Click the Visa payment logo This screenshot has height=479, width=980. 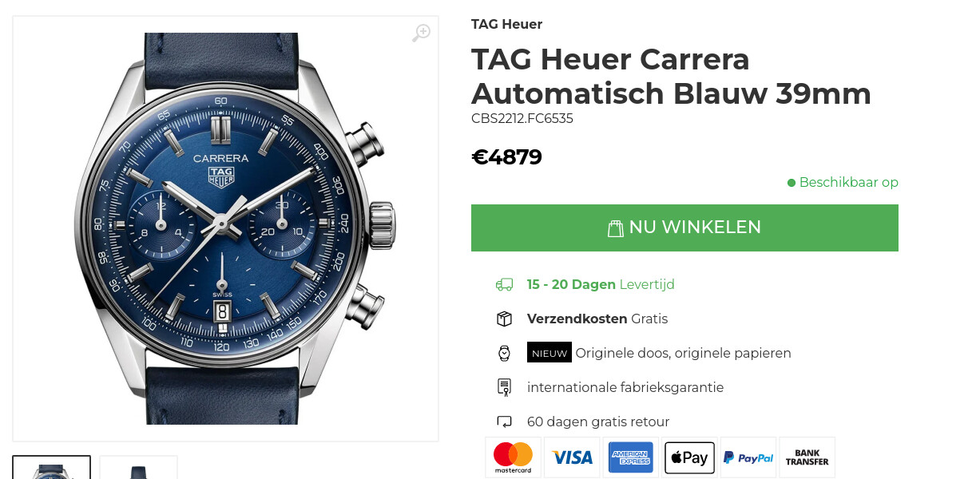(572, 457)
